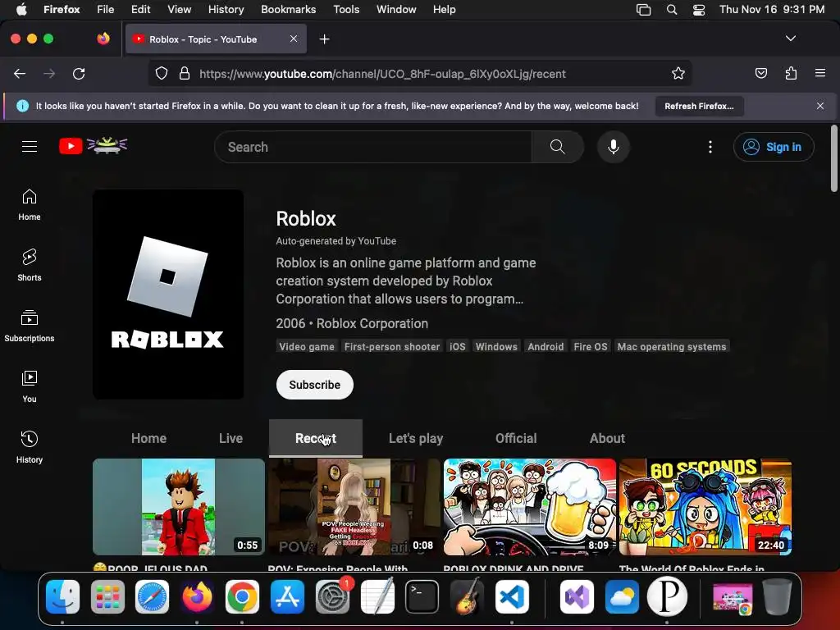Open the 22:40 60 Seconds video thumbnail
Viewport: 840px width, 630px height.
pos(705,507)
